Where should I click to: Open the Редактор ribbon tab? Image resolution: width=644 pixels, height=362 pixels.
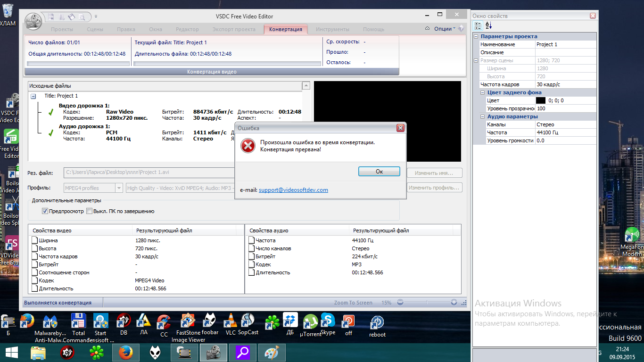[187, 29]
